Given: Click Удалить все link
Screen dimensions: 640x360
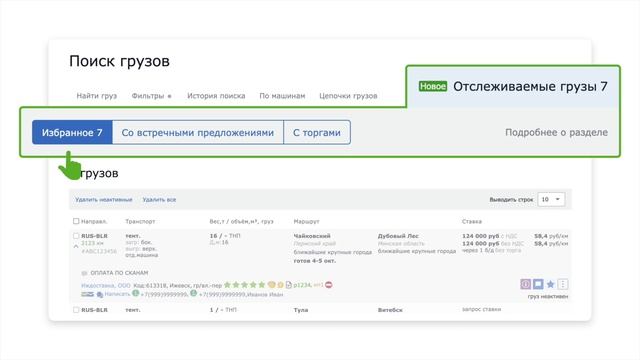Looking at the screenshot, I should coord(159,200).
